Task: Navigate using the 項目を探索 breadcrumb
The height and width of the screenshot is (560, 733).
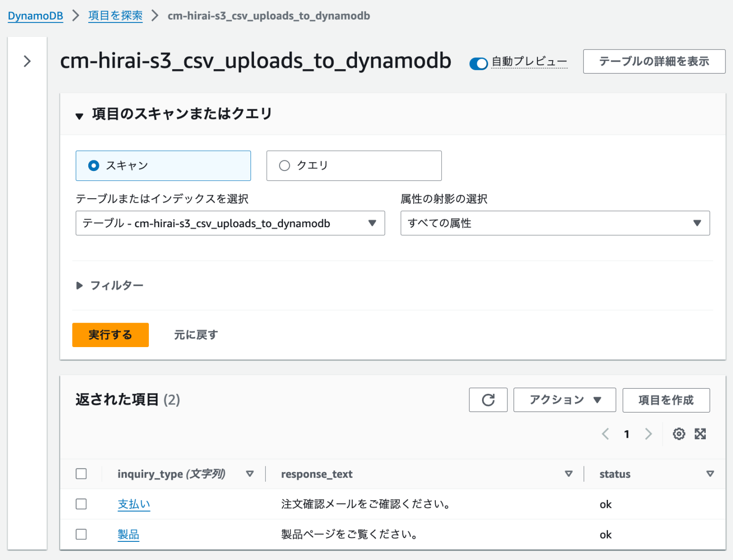Action: [115, 15]
